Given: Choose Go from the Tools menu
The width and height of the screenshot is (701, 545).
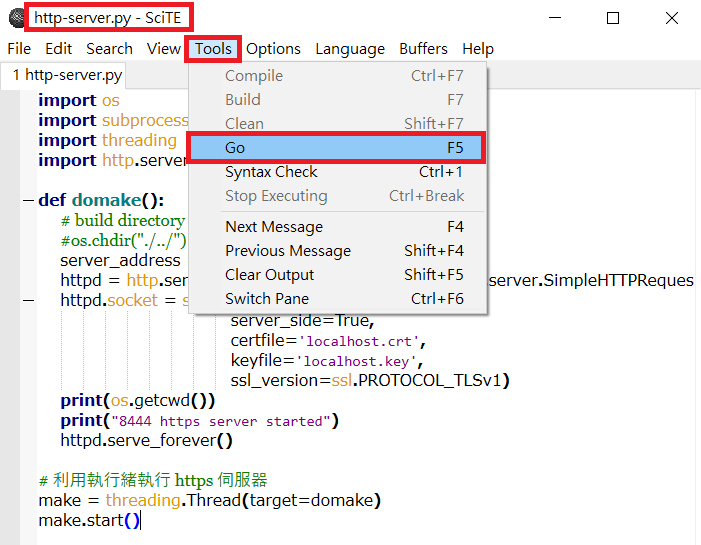Looking at the screenshot, I should pyautogui.click(x=336, y=148).
